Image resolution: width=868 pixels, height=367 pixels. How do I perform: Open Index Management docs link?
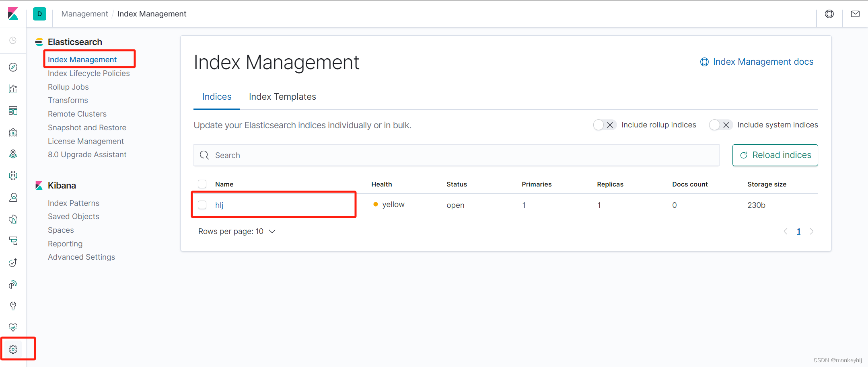(757, 62)
